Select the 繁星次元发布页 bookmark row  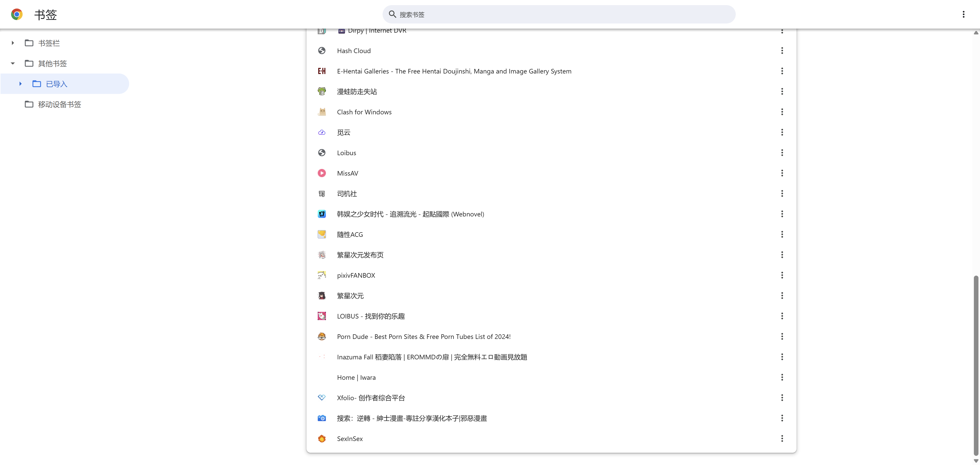(551, 255)
